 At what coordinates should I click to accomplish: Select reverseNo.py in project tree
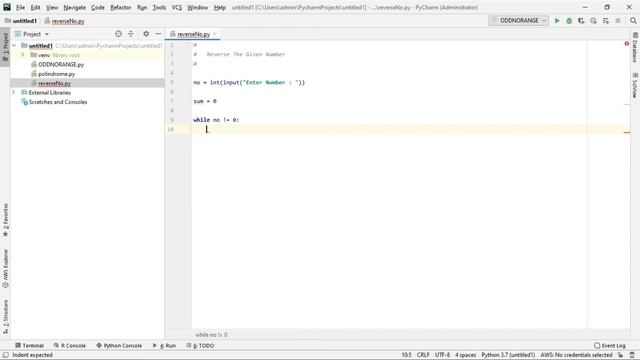click(x=54, y=83)
